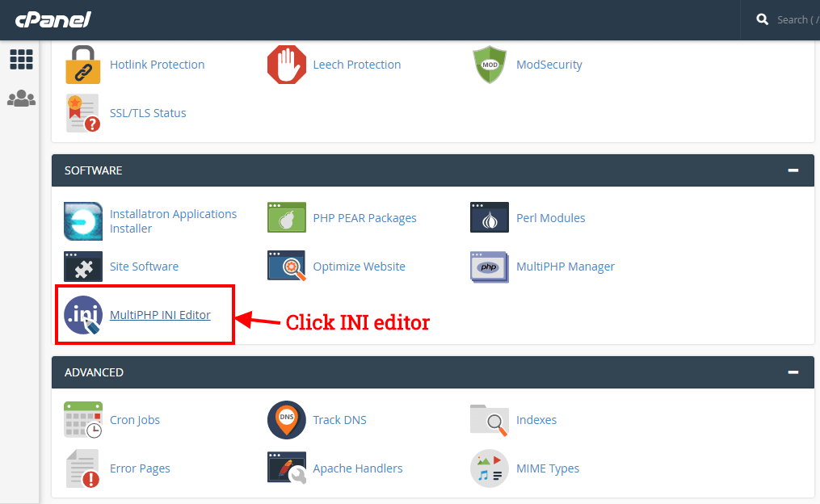Click the Apache Handlers feather icon

(287, 468)
